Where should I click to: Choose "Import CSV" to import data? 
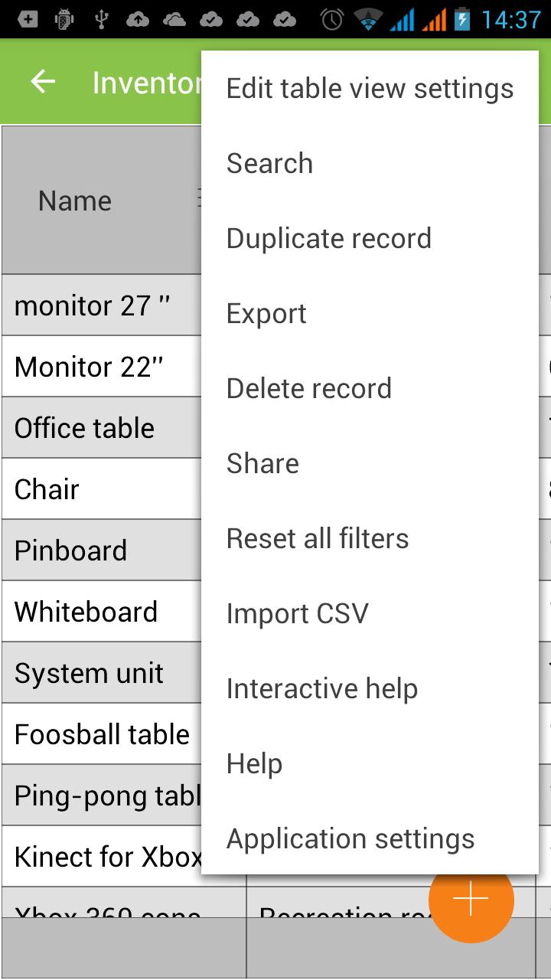[298, 612]
